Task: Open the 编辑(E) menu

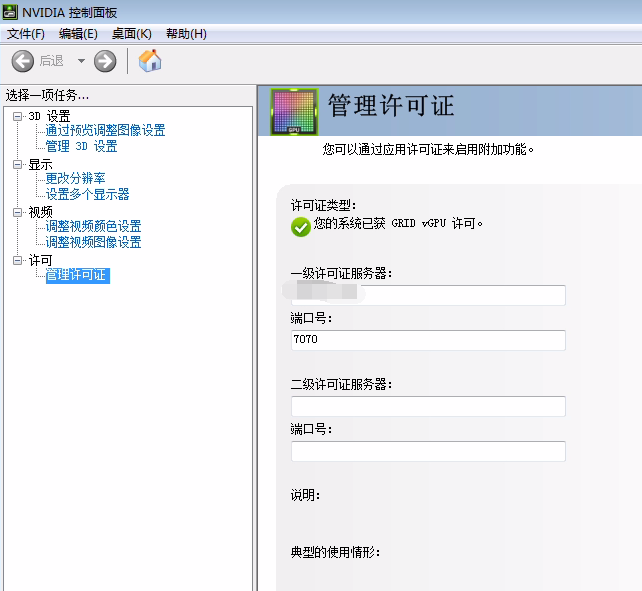Action: [x=78, y=34]
